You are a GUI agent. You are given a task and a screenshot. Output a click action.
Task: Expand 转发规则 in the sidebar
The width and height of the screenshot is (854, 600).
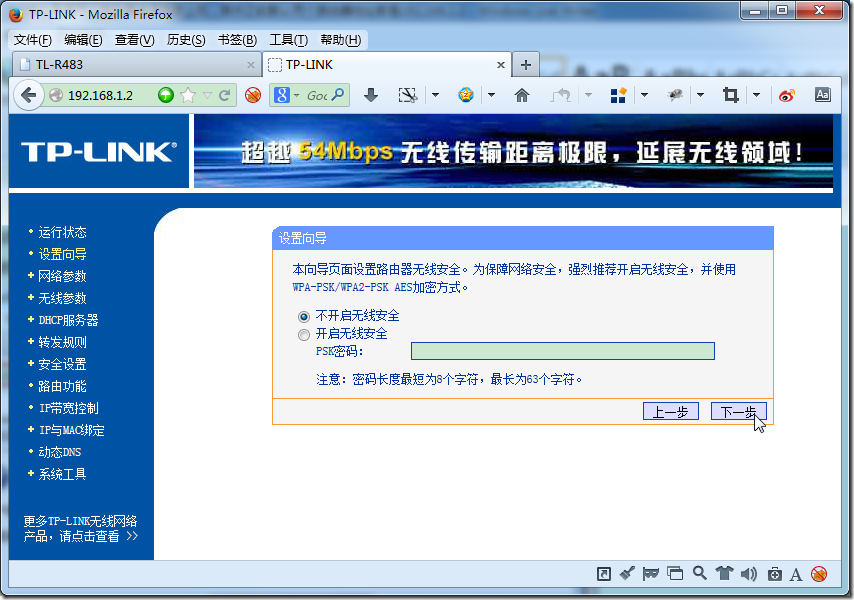[62, 342]
